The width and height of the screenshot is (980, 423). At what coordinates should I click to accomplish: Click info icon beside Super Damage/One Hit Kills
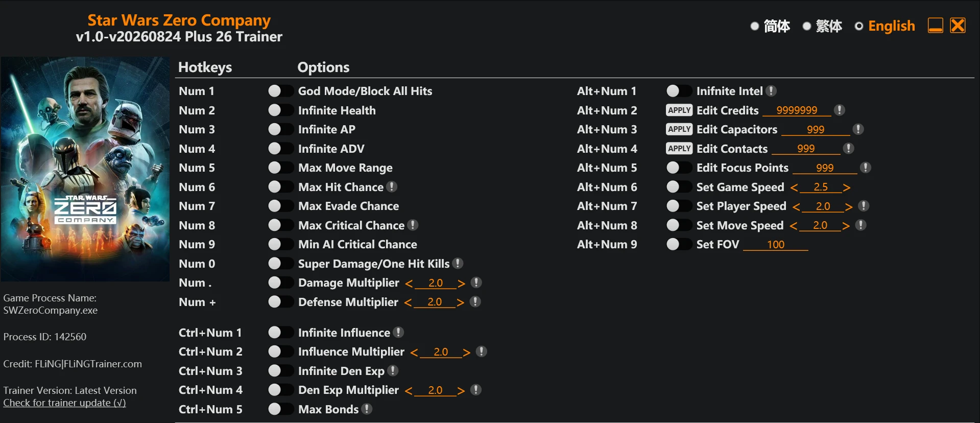(458, 264)
